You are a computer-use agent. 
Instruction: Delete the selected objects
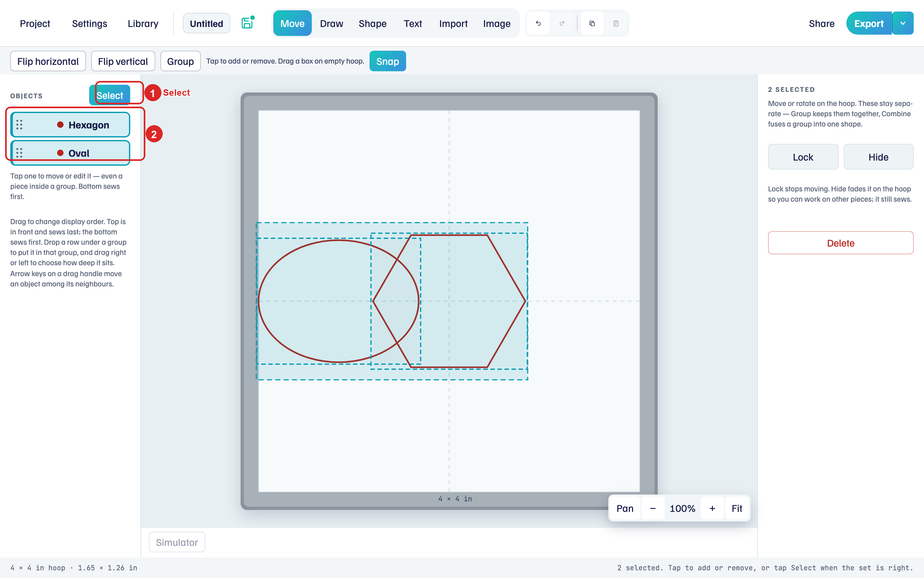tap(840, 243)
